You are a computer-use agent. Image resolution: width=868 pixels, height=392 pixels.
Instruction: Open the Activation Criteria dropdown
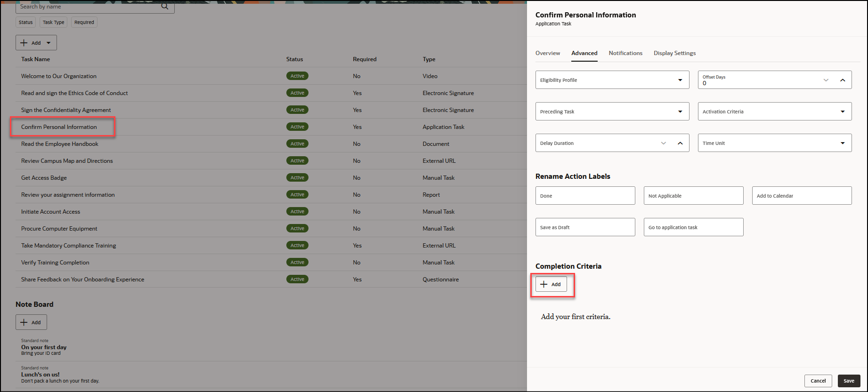coord(843,112)
